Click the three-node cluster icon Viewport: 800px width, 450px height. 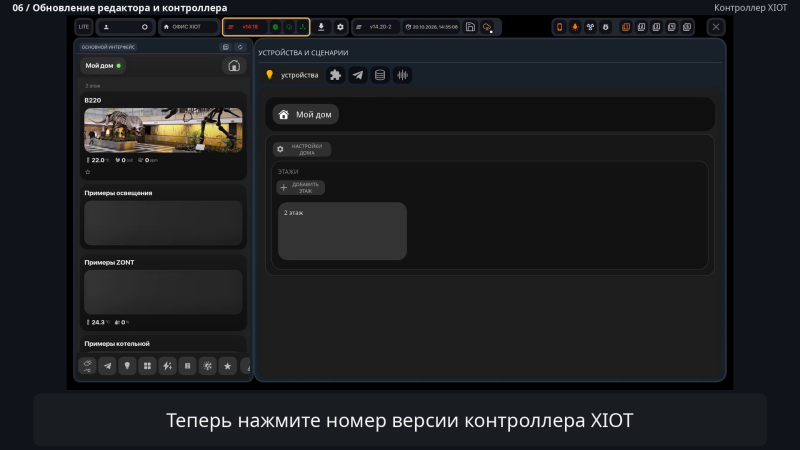(x=590, y=27)
